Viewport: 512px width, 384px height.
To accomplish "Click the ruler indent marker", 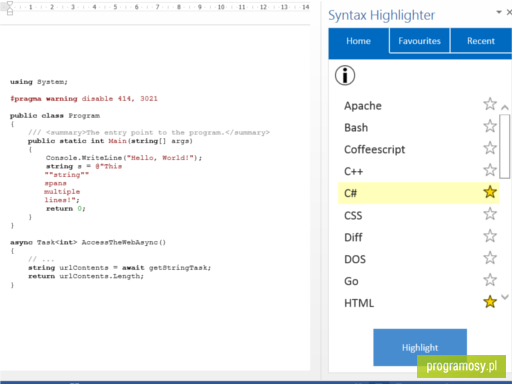I will coord(10,8).
